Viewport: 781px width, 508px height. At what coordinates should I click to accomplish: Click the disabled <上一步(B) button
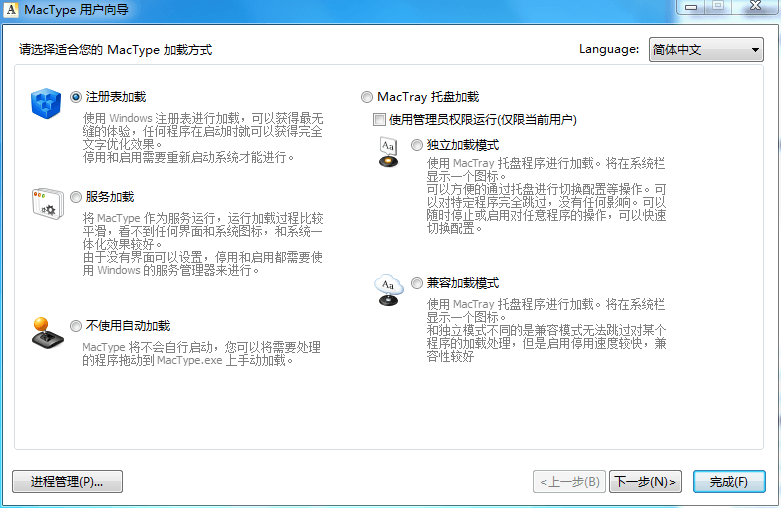tap(569, 482)
